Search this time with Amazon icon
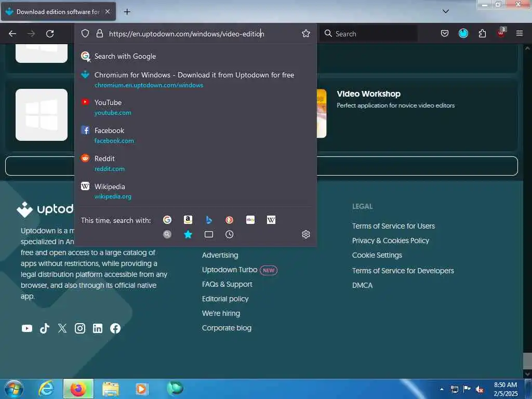The height and width of the screenshot is (399, 532). click(x=188, y=220)
